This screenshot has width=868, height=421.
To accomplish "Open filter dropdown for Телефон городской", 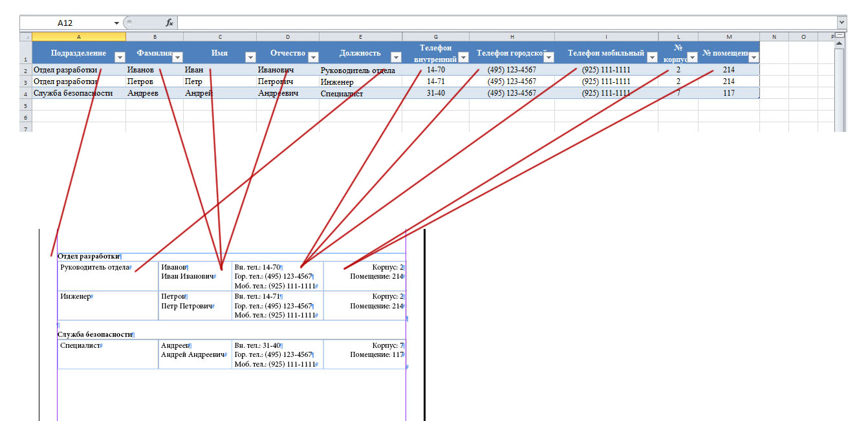I will (548, 57).
